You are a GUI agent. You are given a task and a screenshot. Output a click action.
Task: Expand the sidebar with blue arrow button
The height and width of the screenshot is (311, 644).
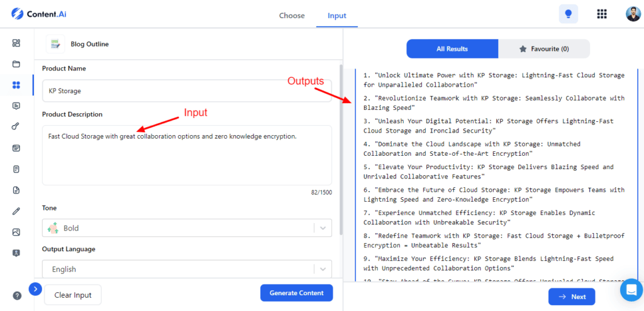point(35,289)
